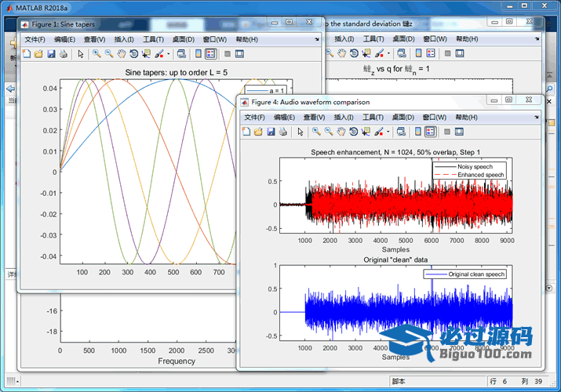Click New Figure icon in Figure 1 toolbar
Image resolution: width=561 pixels, height=392 pixels.
coord(27,54)
